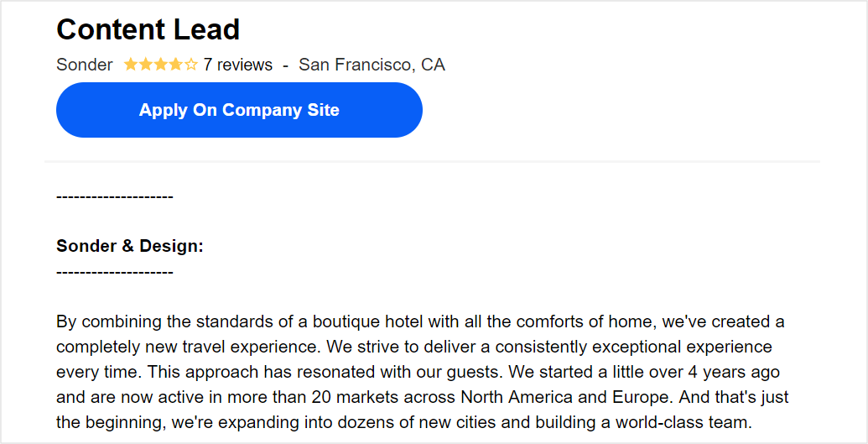868x444 pixels.
Task: Click the Sonder company name
Action: pos(84,65)
